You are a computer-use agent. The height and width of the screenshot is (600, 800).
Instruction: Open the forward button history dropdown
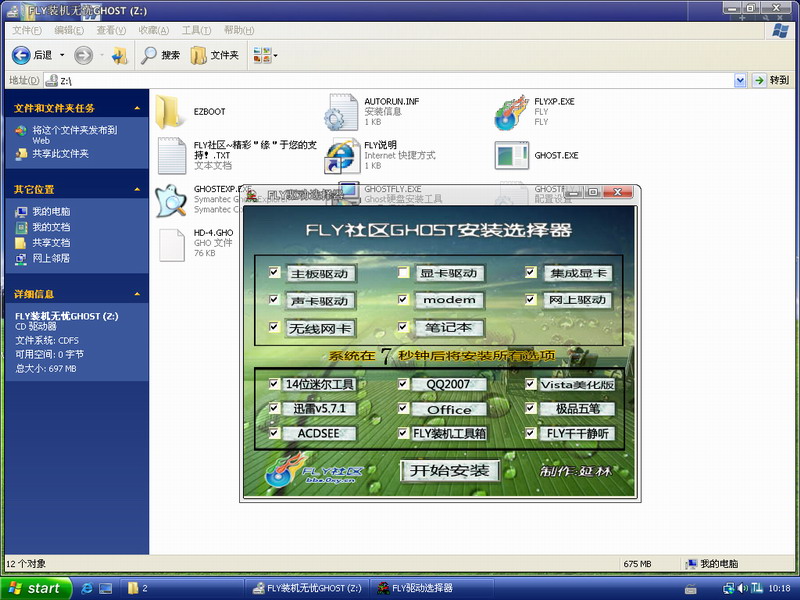click(x=102, y=55)
